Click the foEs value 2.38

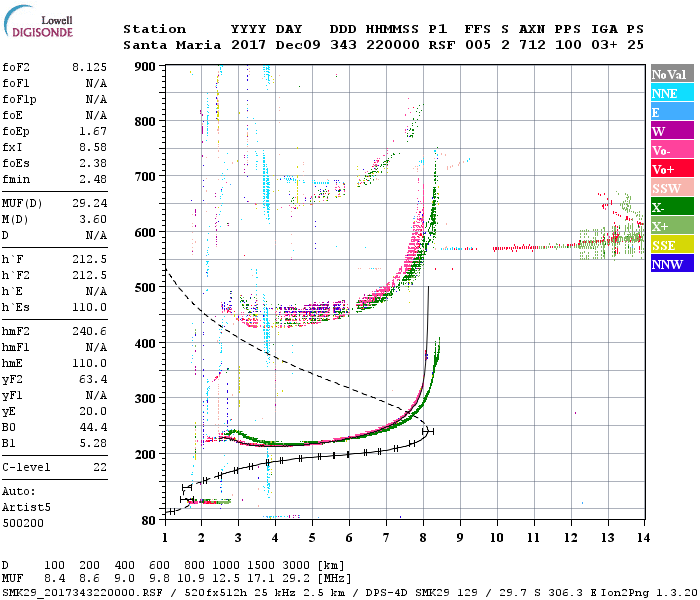coord(93,163)
